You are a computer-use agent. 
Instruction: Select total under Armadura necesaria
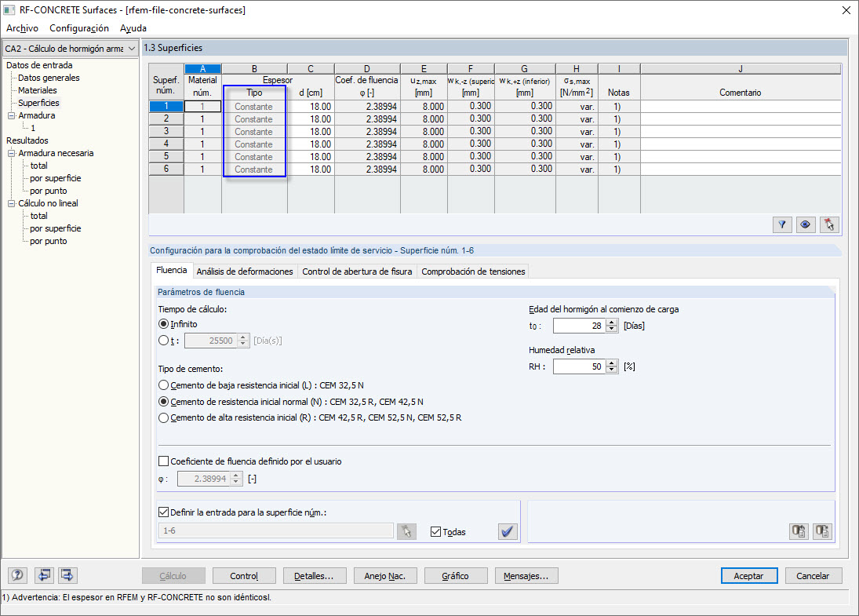tap(39, 166)
